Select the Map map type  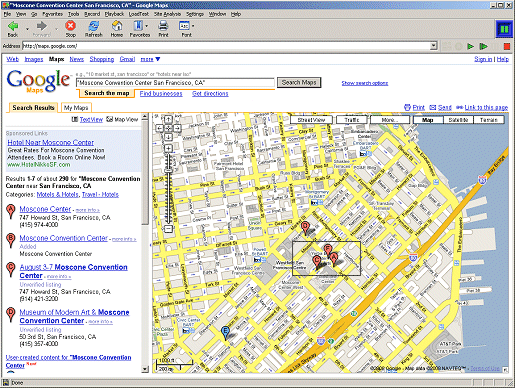pyautogui.click(x=428, y=120)
